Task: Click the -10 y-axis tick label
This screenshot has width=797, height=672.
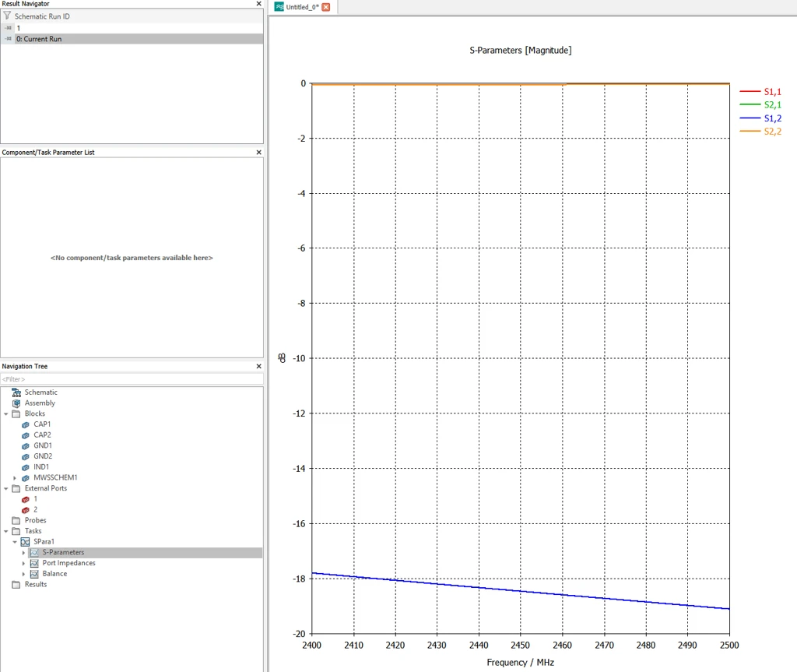Action: pyautogui.click(x=299, y=358)
